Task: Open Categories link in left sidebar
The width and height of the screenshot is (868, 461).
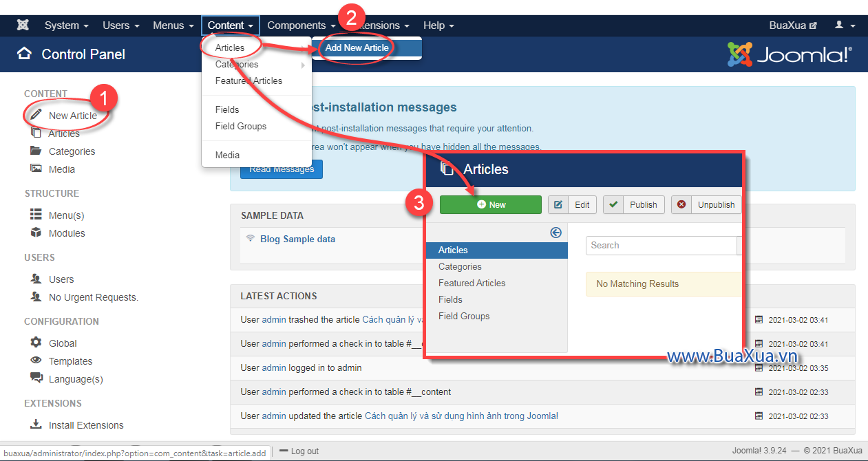Action: point(72,151)
